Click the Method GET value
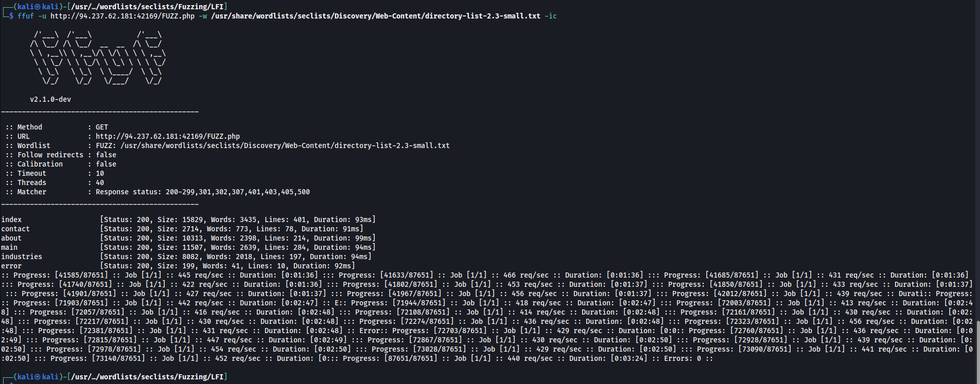980x384 pixels. click(x=102, y=127)
